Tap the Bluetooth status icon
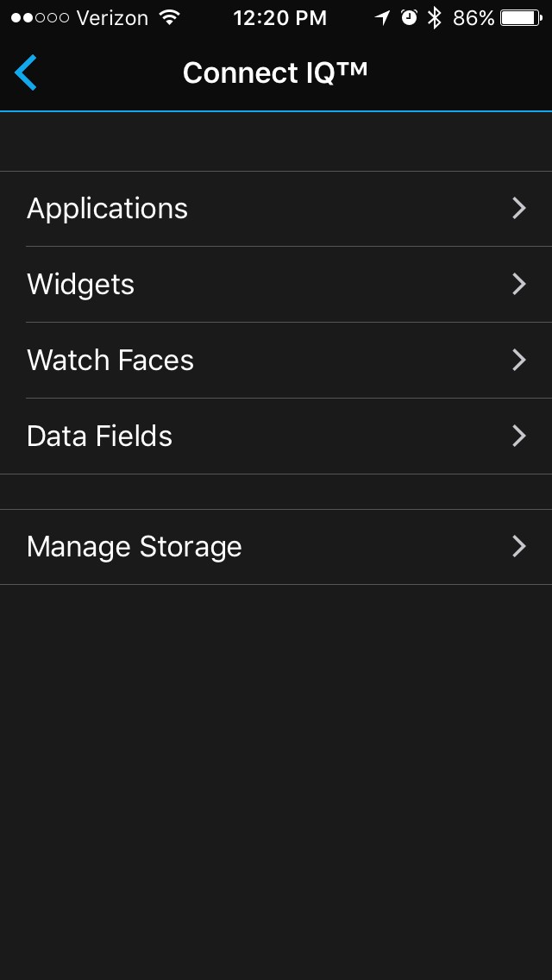The image size is (552, 980). click(x=435, y=17)
